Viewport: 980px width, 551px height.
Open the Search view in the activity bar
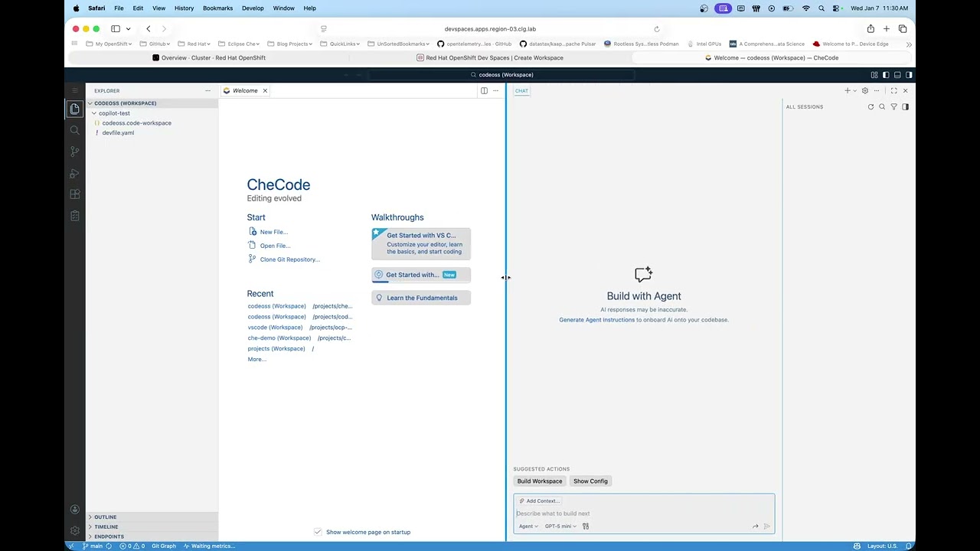(x=74, y=130)
